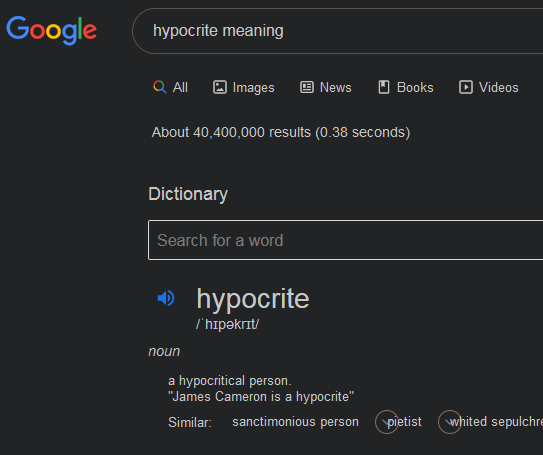Expand the pietist synonym chevron

pos(386,422)
